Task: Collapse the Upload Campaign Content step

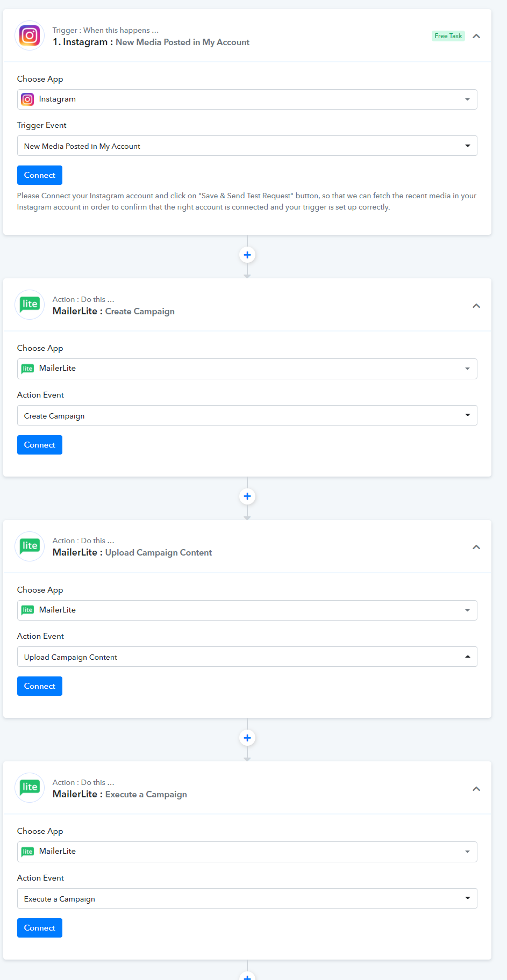Action: pyautogui.click(x=476, y=547)
